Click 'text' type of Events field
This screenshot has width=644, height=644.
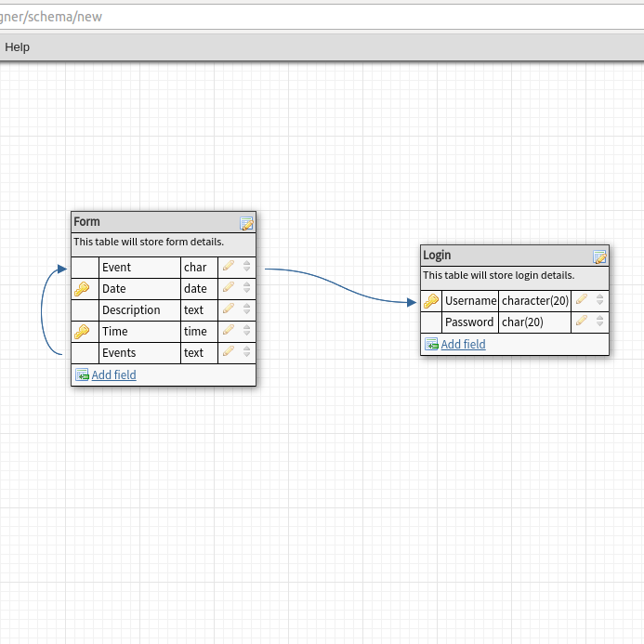tap(199, 353)
